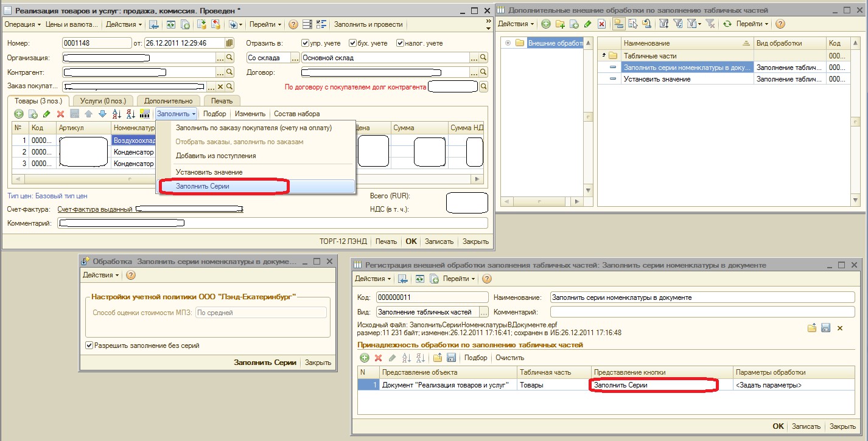Switch to Услуги (0 поз.) tab
The height and width of the screenshot is (441, 868).
(103, 101)
